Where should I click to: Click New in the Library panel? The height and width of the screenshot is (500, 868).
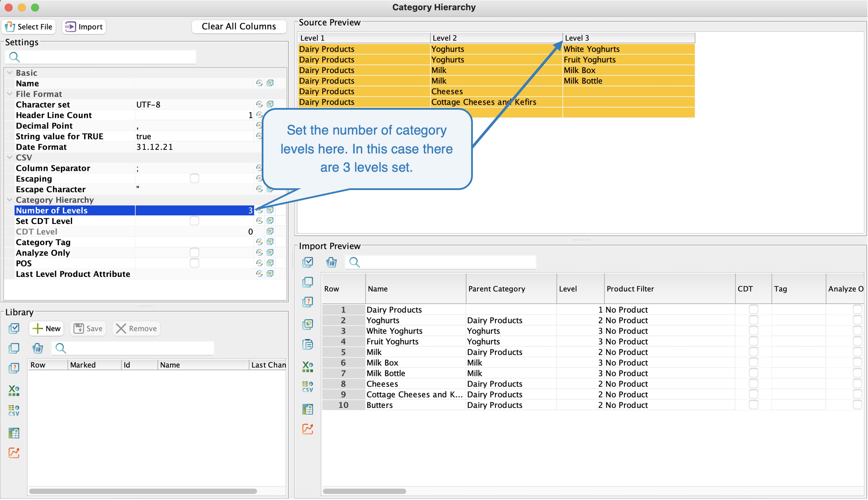(46, 328)
